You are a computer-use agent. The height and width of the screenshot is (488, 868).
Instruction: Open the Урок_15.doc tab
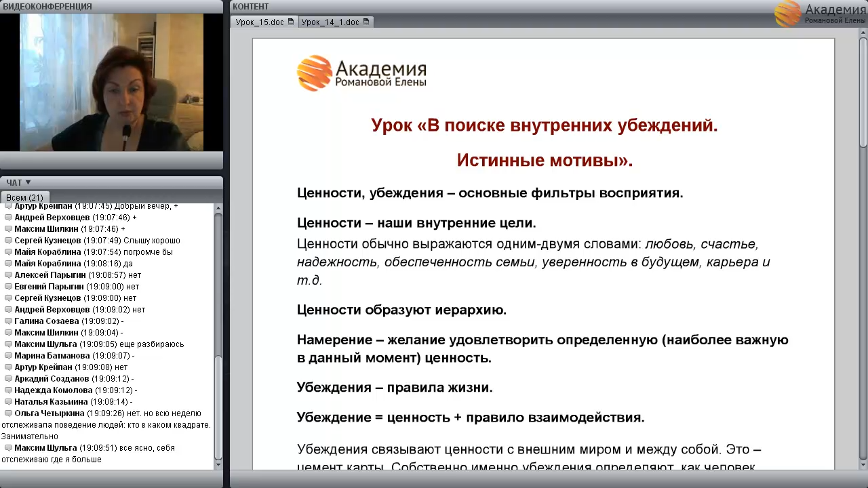[264, 22]
